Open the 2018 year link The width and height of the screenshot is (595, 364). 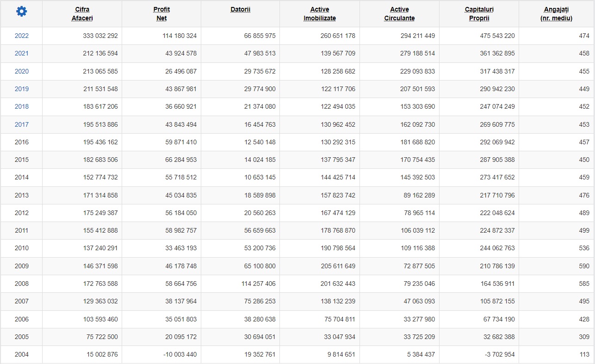pyautogui.click(x=21, y=106)
